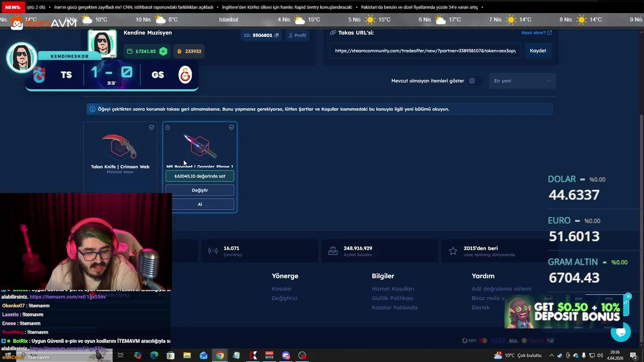Open Gizlilik Politikası link
This screenshot has width=644, height=362.
(392, 298)
